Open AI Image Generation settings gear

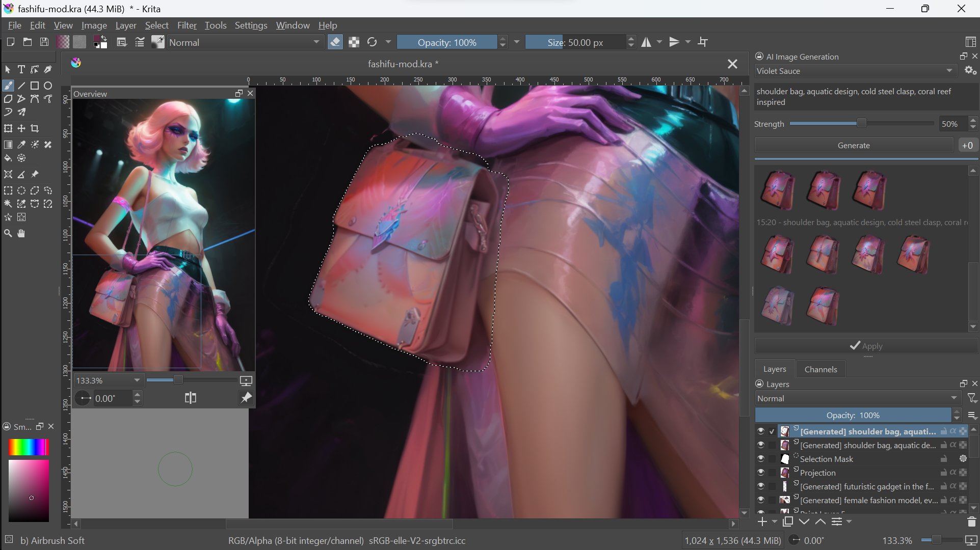click(970, 71)
